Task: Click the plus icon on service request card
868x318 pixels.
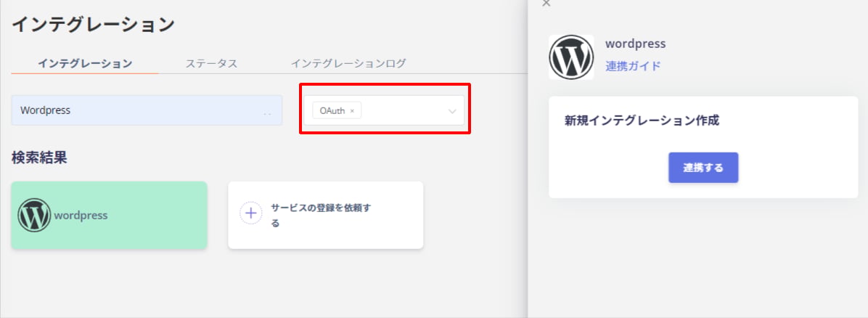Action: tap(251, 213)
